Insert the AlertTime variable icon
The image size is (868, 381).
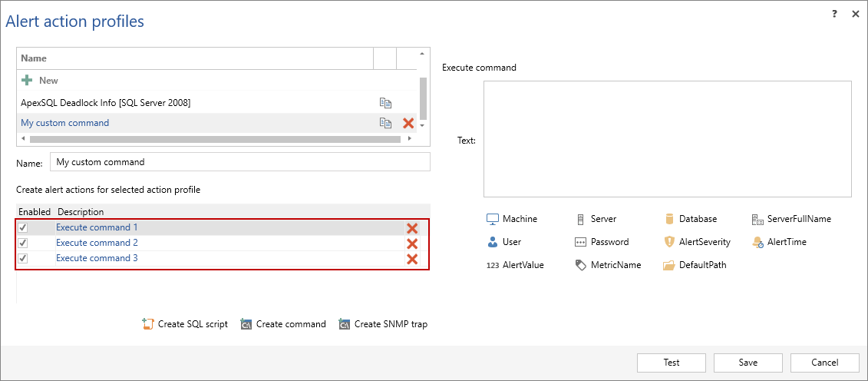coord(757,242)
